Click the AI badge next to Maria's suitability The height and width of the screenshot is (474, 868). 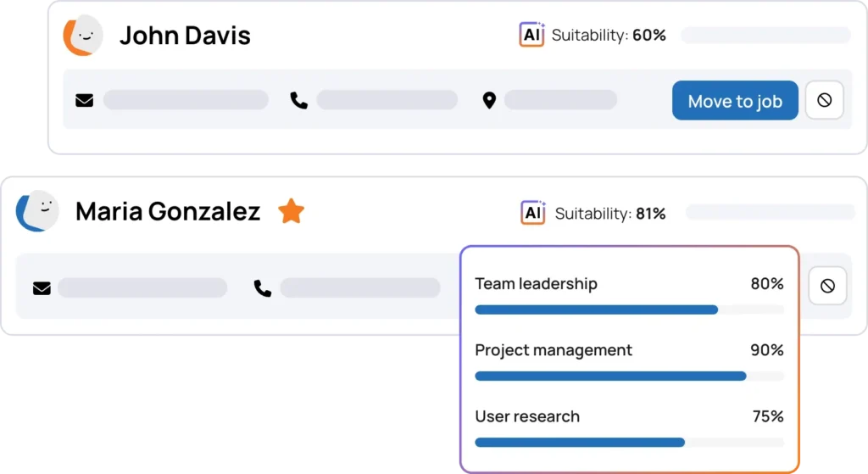click(x=533, y=213)
